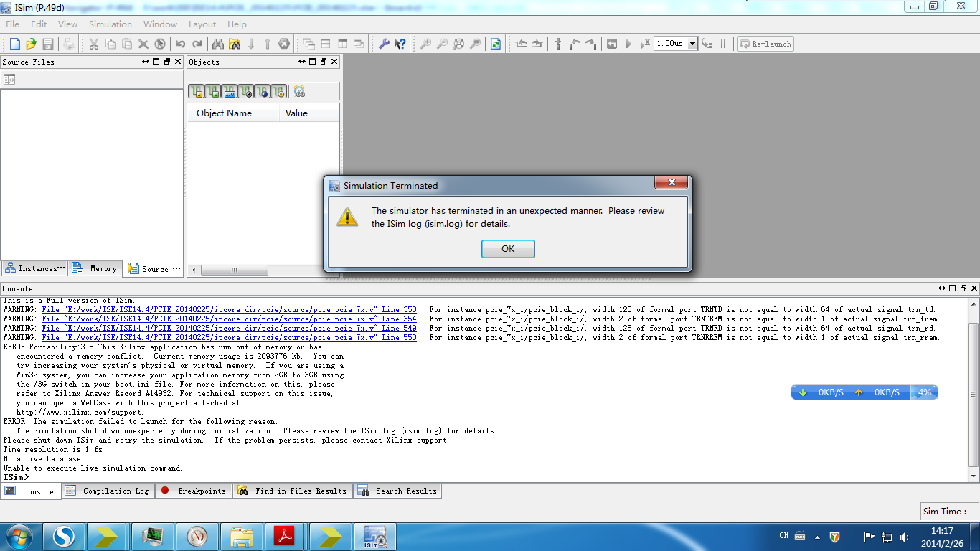This screenshot has height=551, width=980.
Task: Click the alarm clock icon in Objects toolbar
Action: click(x=299, y=91)
